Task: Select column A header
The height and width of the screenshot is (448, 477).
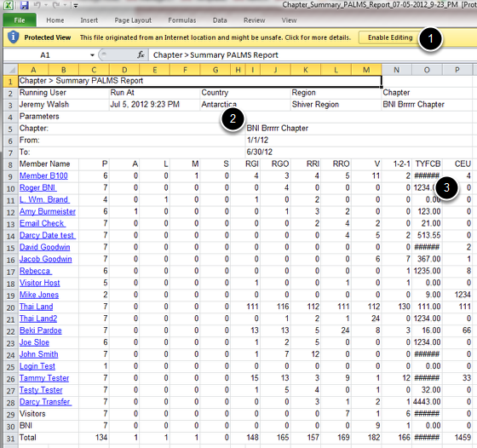Action: pos(33,70)
